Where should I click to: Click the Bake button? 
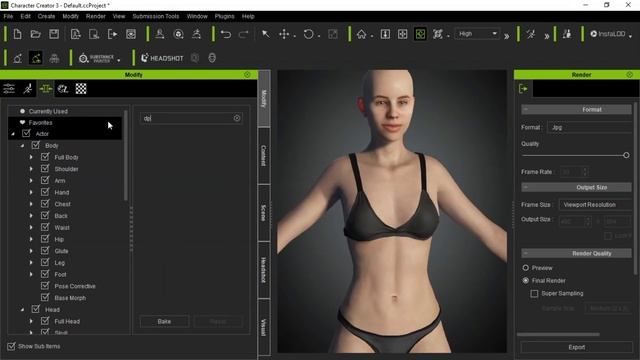pyautogui.click(x=164, y=321)
